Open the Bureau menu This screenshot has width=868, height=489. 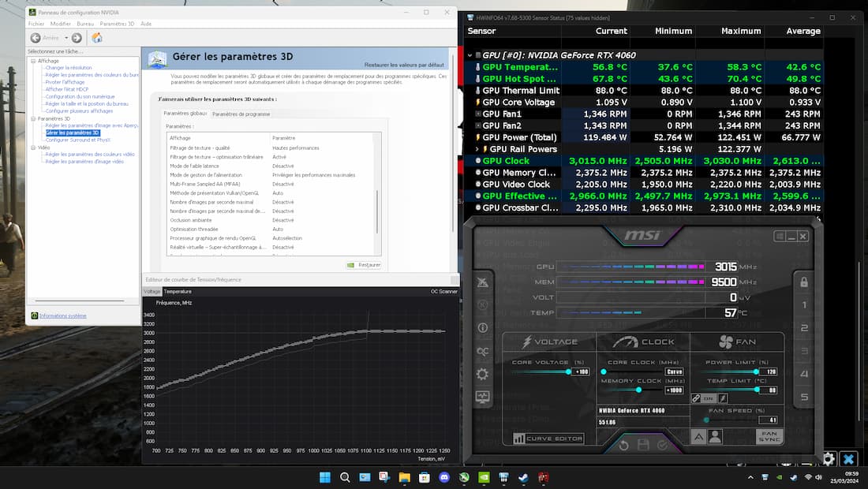click(x=85, y=24)
